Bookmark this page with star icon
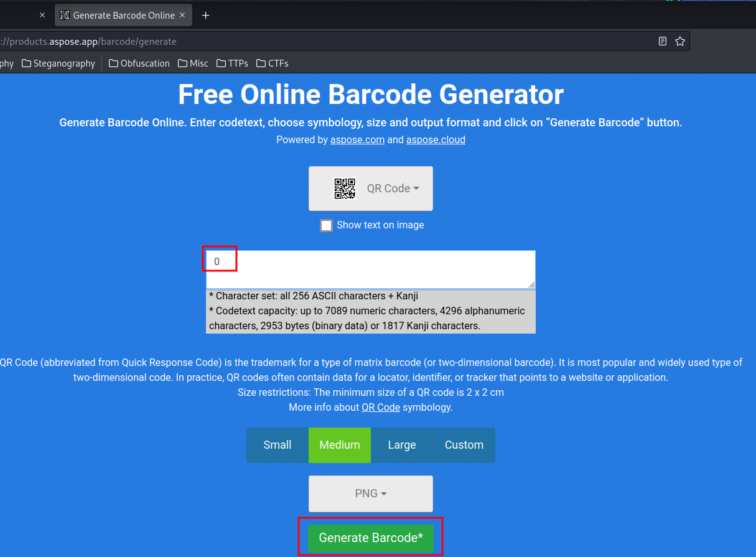Image resolution: width=756 pixels, height=557 pixels. click(680, 42)
